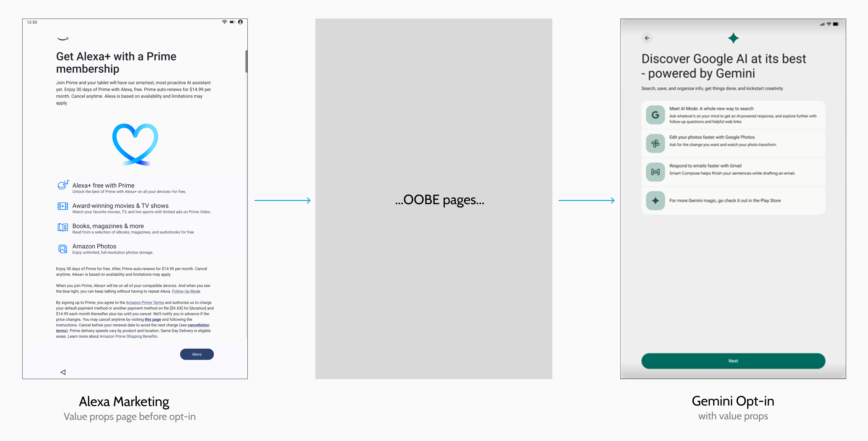Tap 'Meet AI Mode' row text
The width and height of the screenshot is (868, 441).
click(x=711, y=108)
